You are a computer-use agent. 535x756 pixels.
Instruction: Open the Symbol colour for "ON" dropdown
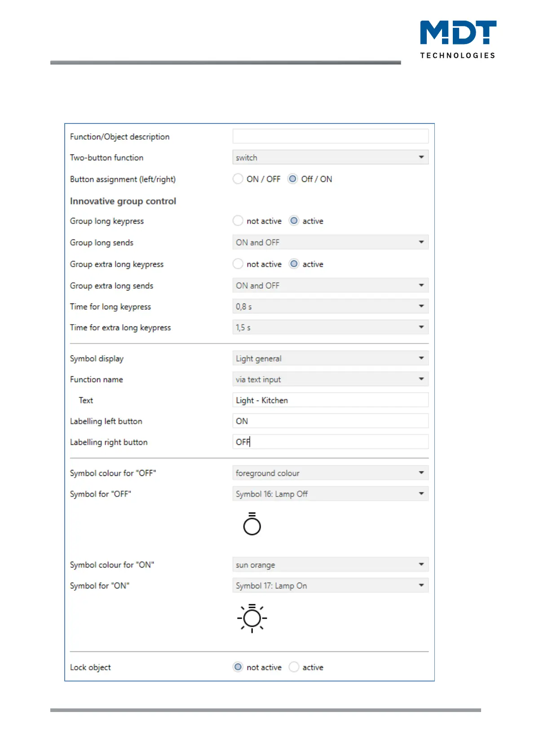coord(330,565)
